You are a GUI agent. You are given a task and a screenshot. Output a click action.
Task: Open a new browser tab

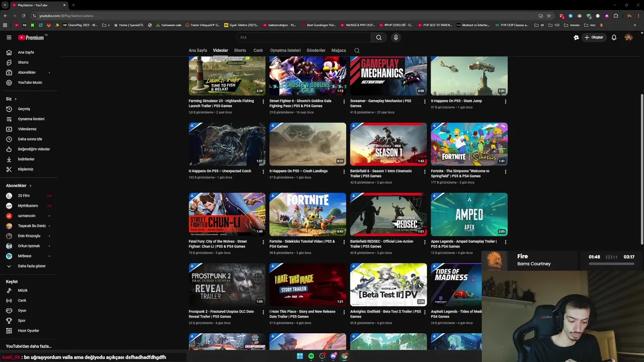pos(73,5)
